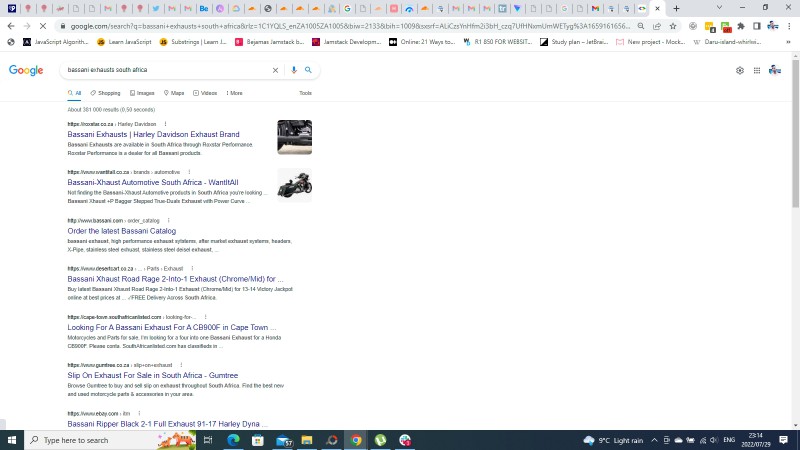Click the Windows taskbar search box
Image resolution: width=800 pixels, height=450 pixels.
coord(110,440)
